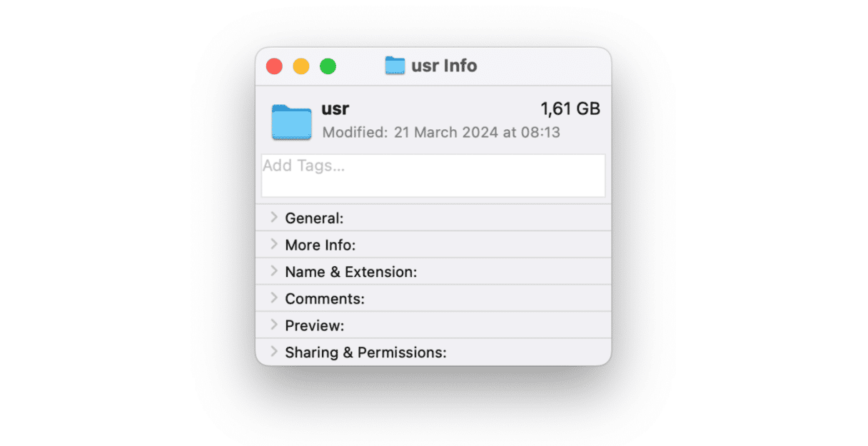Click the Sharing & Permissions heading
Screen dimensions: 868x446
click(x=365, y=353)
